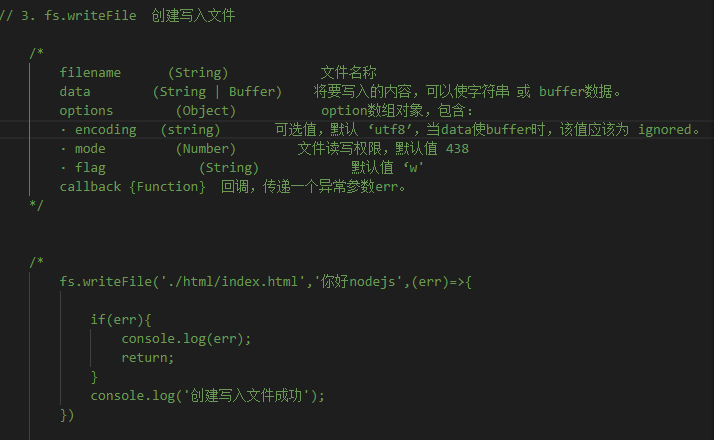Click the default value '438'
714x440 pixels.
pos(457,149)
